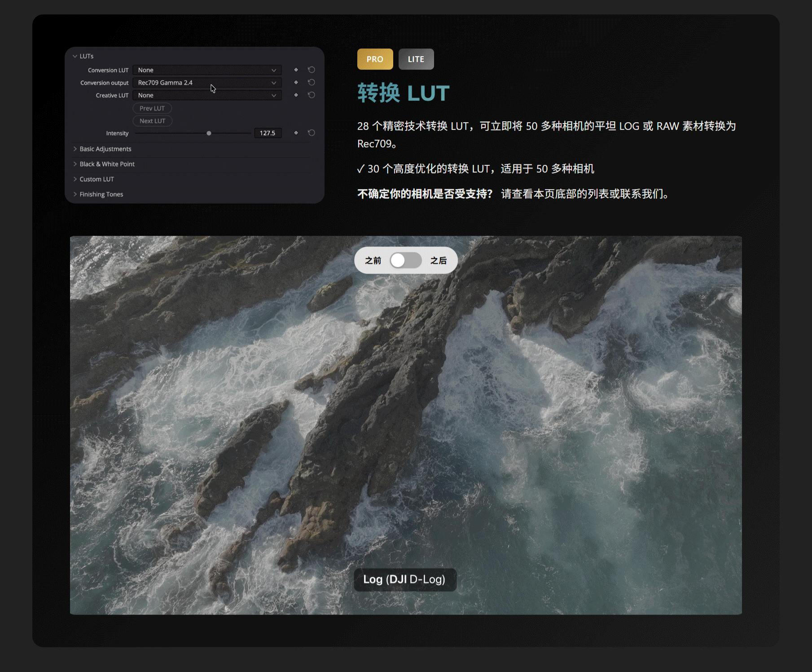
Task: Click the 之前 label
Action: 373,261
